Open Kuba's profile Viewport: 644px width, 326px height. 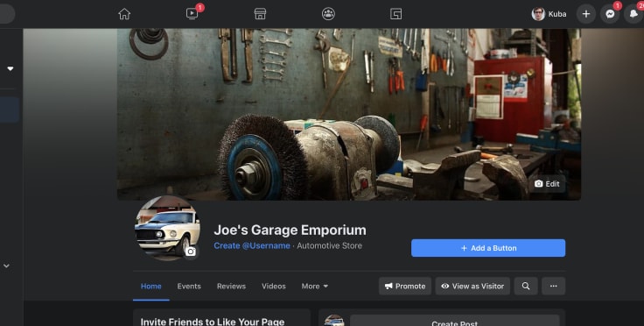pos(549,14)
